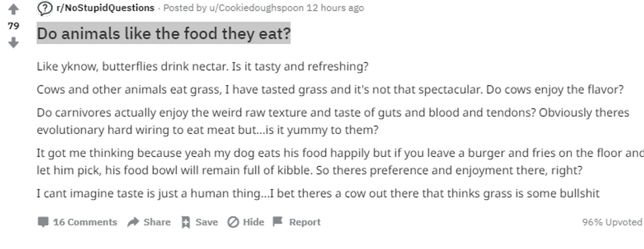Visit the r/NoStupidQuestions subreddit link

[106, 8]
